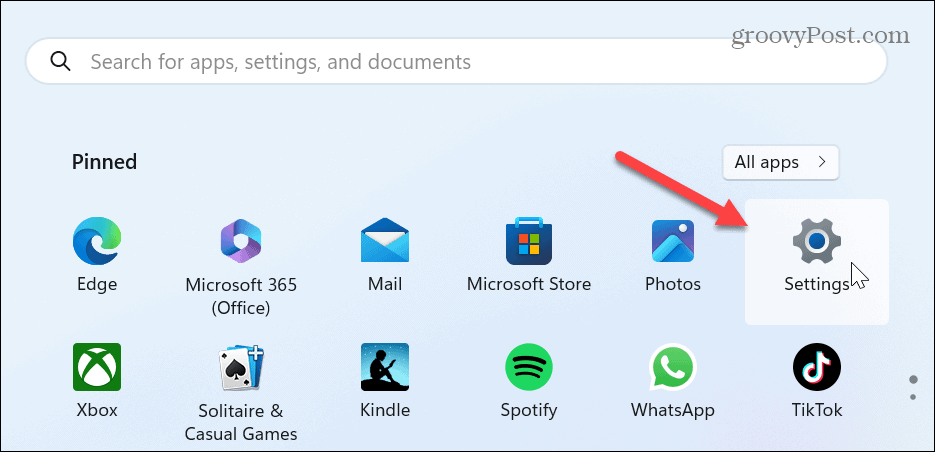Click the All apps button
The height and width of the screenshot is (452, 935).
click(x=781, y=162)
